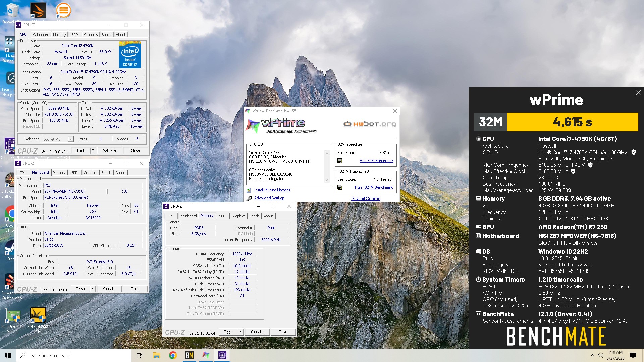Run the 32M Benchmark link
This screenshot has width=644, height=362.
click(376, 161)
